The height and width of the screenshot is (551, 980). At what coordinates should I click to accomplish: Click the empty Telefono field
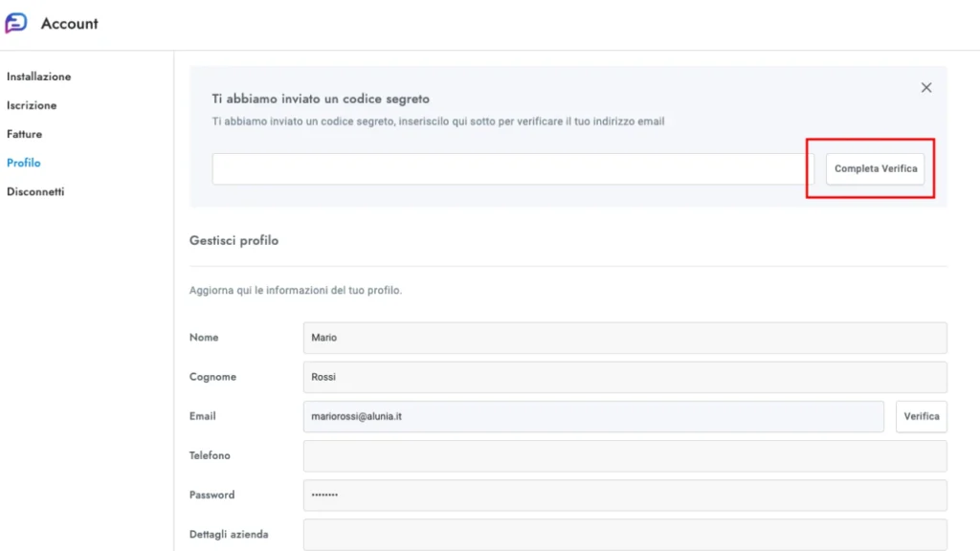pos(624,456)
